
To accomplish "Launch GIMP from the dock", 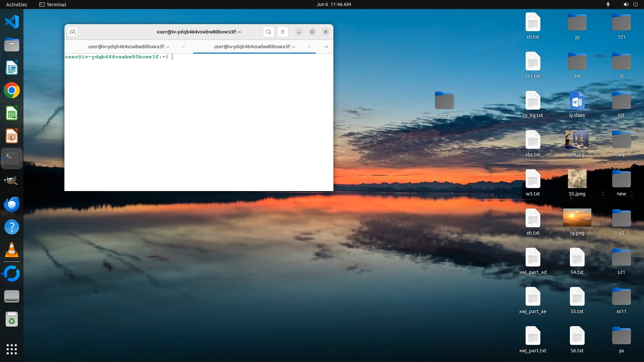I will click(12, 181).
